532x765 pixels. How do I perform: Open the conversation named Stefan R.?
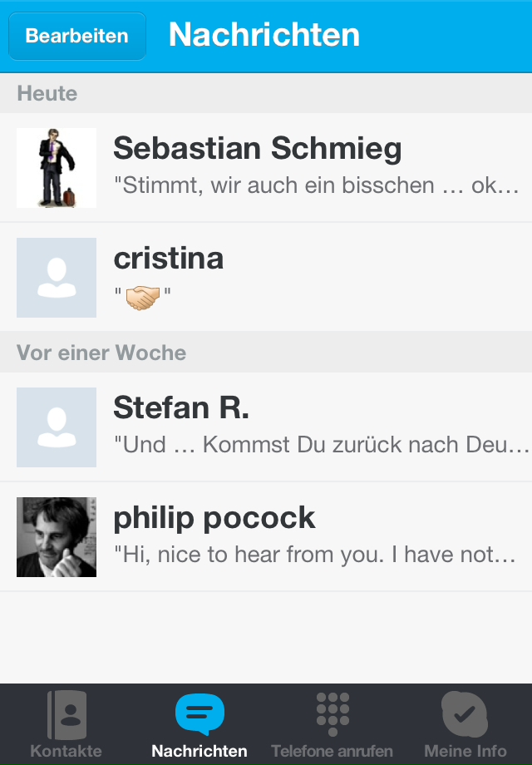click(181, 408)
